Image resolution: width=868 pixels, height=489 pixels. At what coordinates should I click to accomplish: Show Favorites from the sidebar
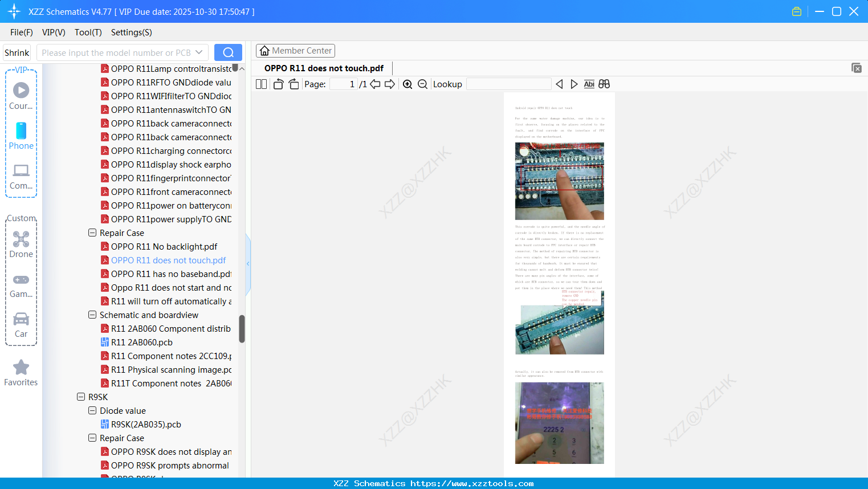tap(21, 373)
